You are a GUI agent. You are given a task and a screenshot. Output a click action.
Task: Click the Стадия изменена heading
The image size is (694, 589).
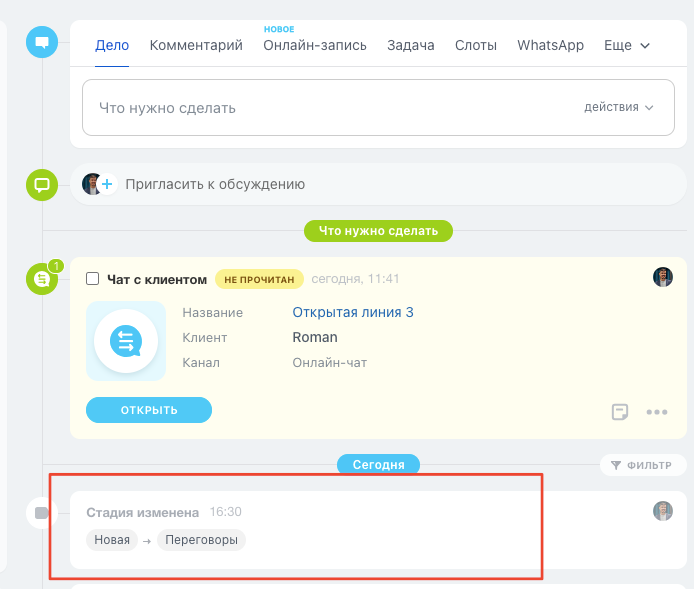[143, 512]
